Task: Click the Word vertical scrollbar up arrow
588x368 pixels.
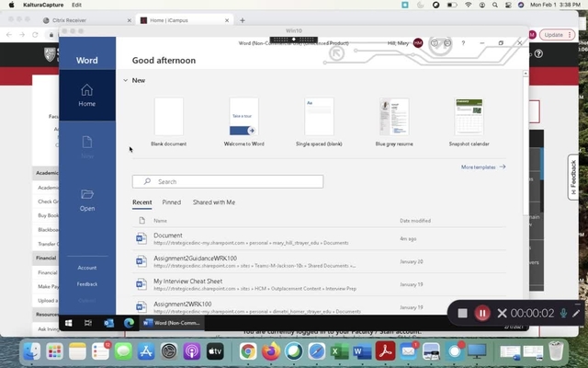Action: click(x=526, y=74)
